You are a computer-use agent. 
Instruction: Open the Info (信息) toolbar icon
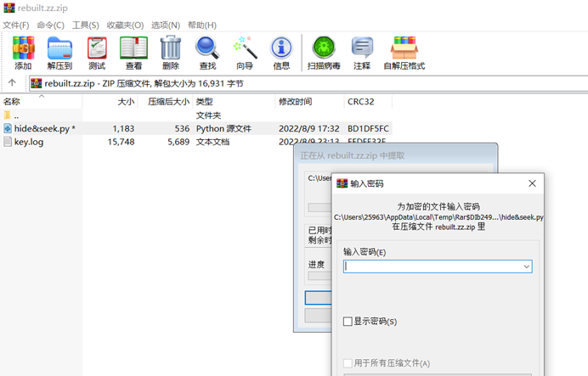click(281, 53)
